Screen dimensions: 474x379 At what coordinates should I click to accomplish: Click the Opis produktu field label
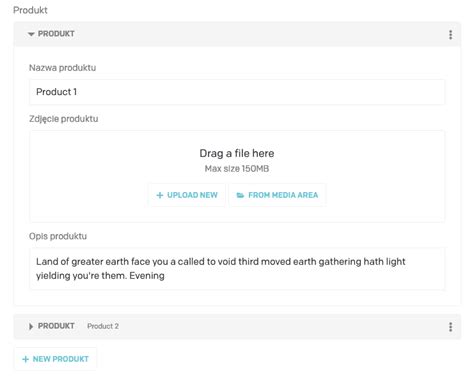[x=58, y=236]
